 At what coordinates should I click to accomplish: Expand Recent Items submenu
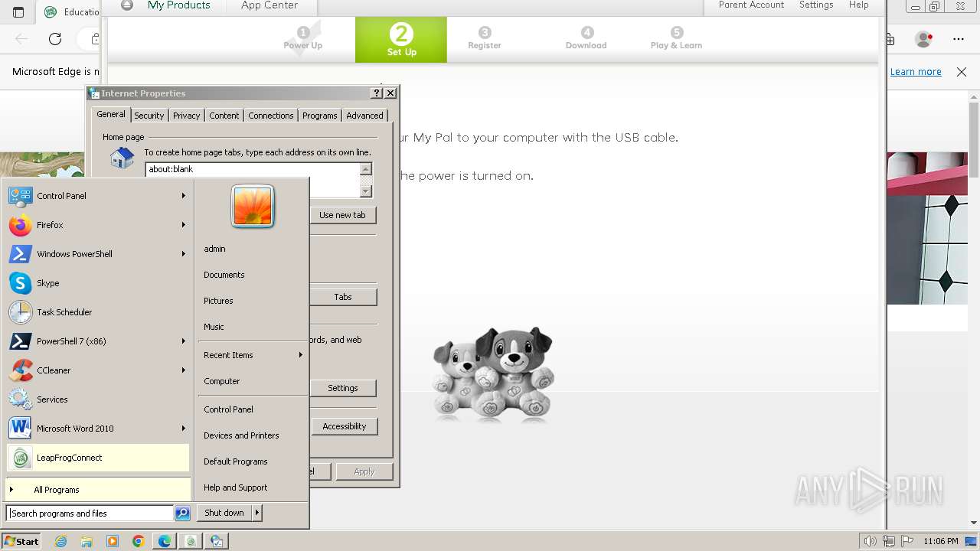[253, 355]
